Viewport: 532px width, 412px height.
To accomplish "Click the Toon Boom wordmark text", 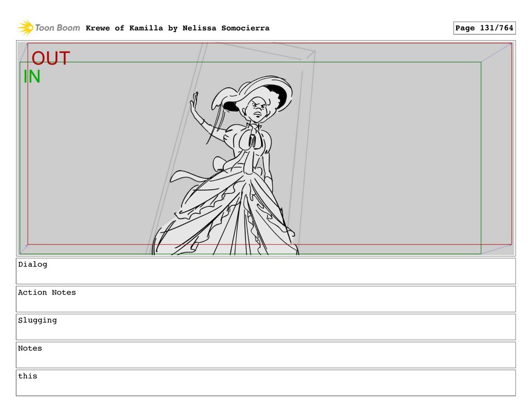I will pos(57,28).
